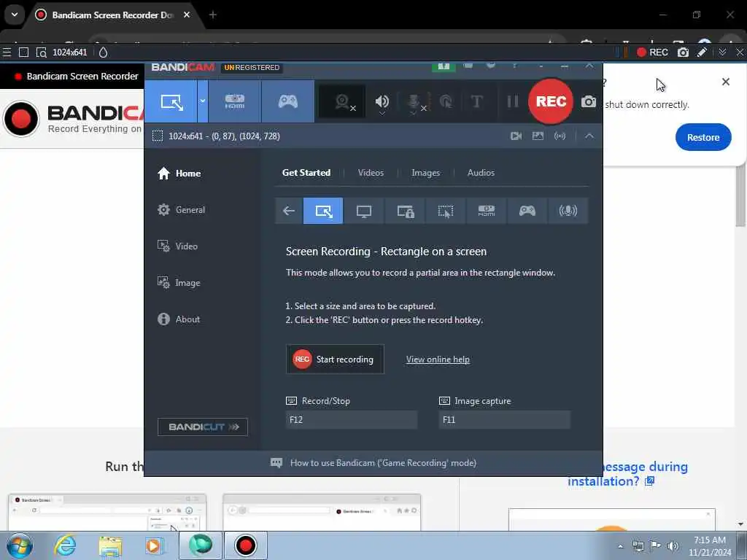Click the camera screenshot icon on recording bar

[683, 52]
